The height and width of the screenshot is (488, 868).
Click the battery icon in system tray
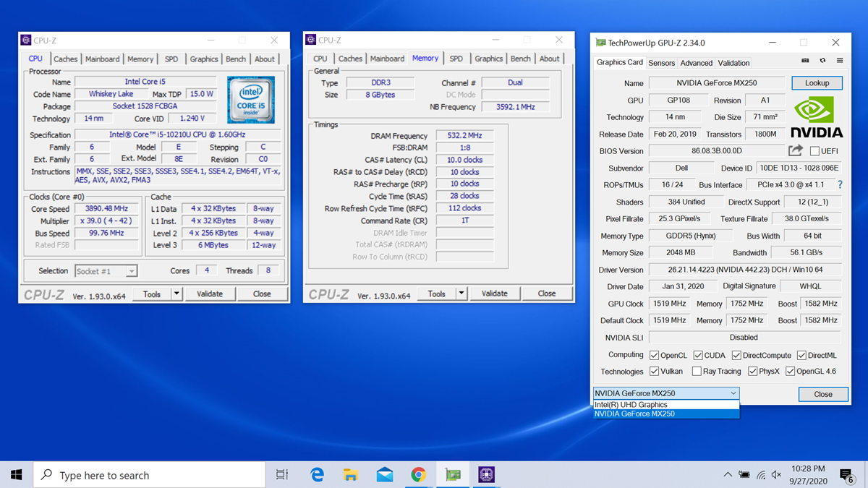tap(744, 475)
